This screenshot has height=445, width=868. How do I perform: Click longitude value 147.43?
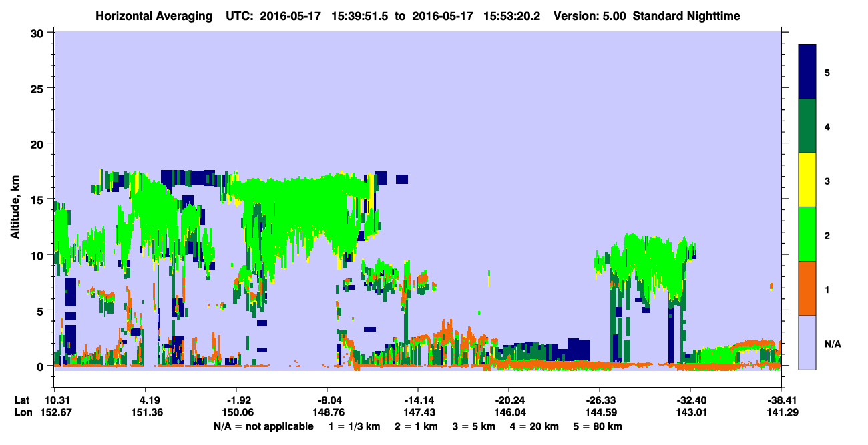coord(418,413)
